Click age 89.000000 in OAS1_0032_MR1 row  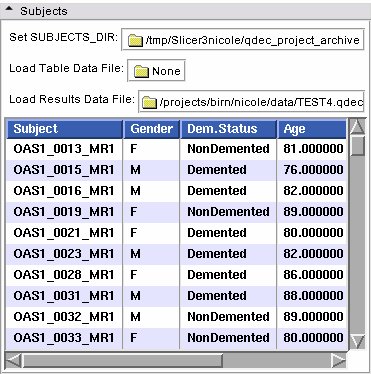coord(312,317)
